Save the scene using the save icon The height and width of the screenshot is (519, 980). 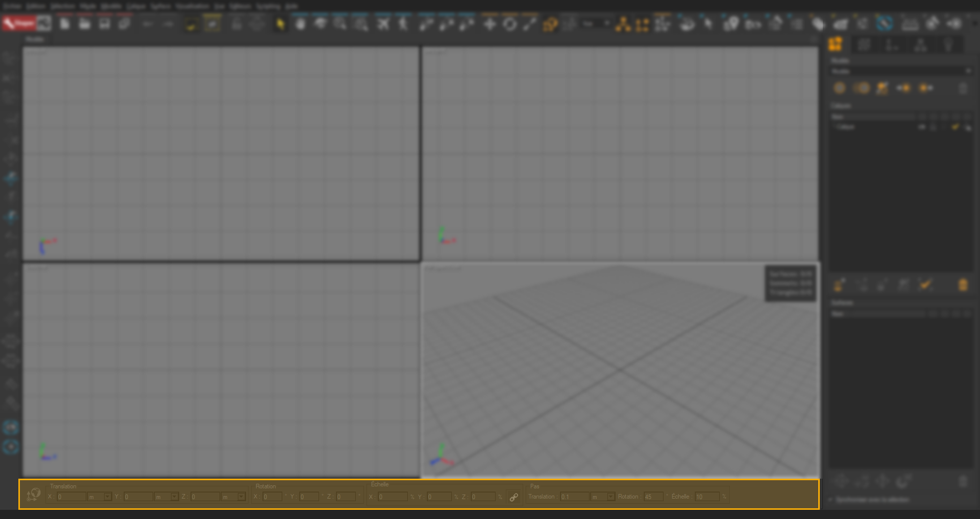coord(104,23)
